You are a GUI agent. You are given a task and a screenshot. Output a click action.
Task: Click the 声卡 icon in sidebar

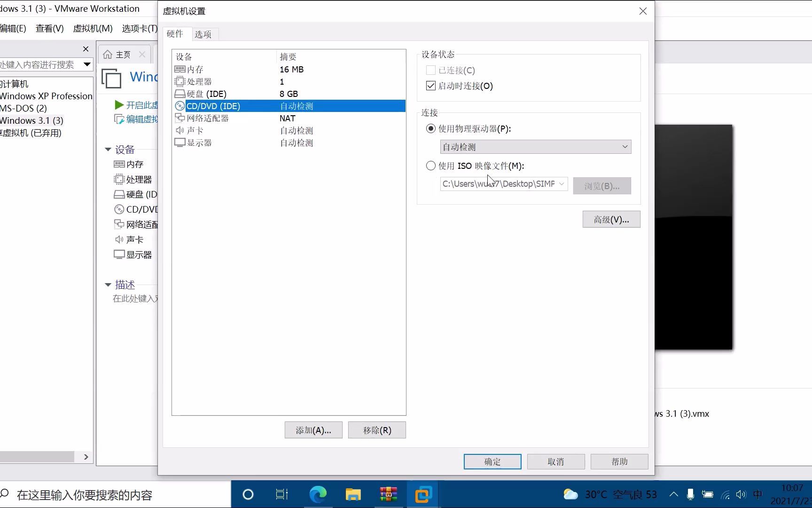point(120,239)
